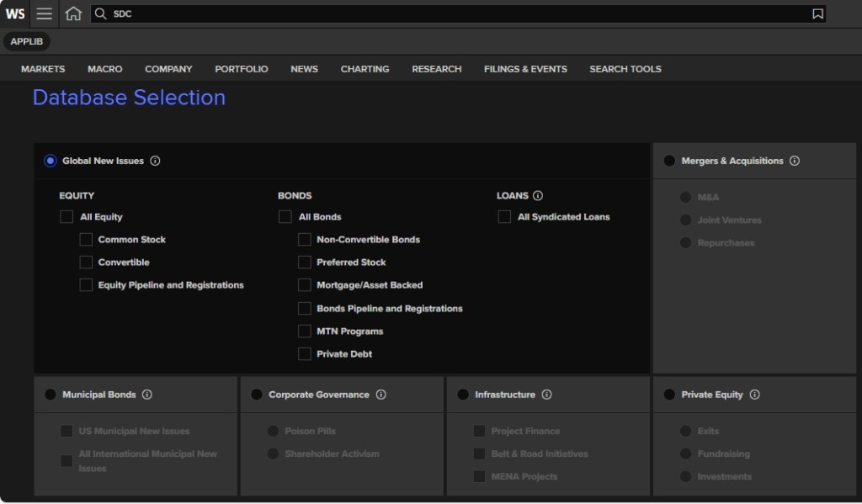Open the Loans info icon
Viewport: 862px width, 504px height.
tap(538, 195)
